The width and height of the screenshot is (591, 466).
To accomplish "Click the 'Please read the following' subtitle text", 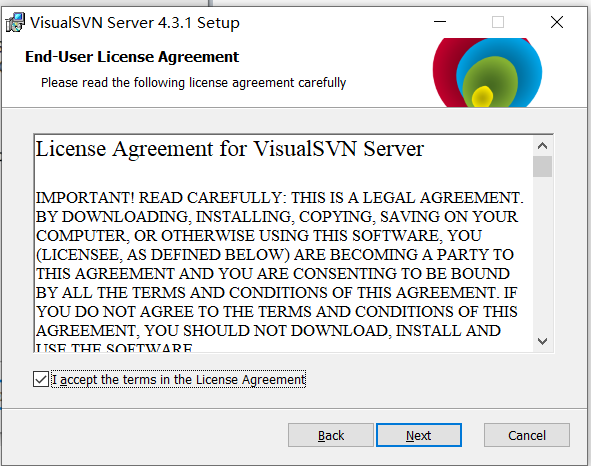I will click(x=193, y=83).
